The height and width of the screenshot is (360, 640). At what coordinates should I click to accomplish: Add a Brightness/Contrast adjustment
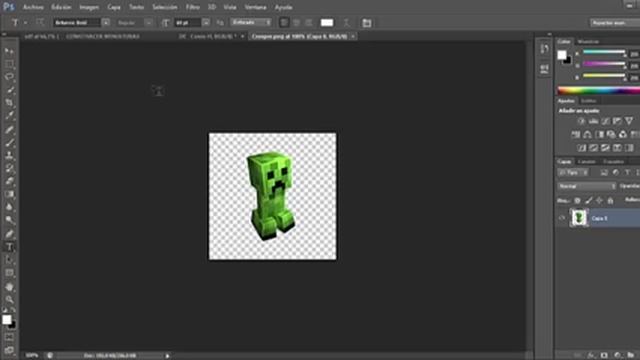pos(581,121)
